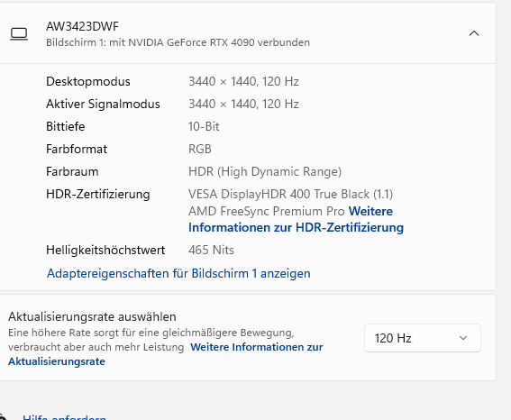Screen dimensions: 511x420
Task: Click the Hilfe anfordern link
Action: [64, 416]
